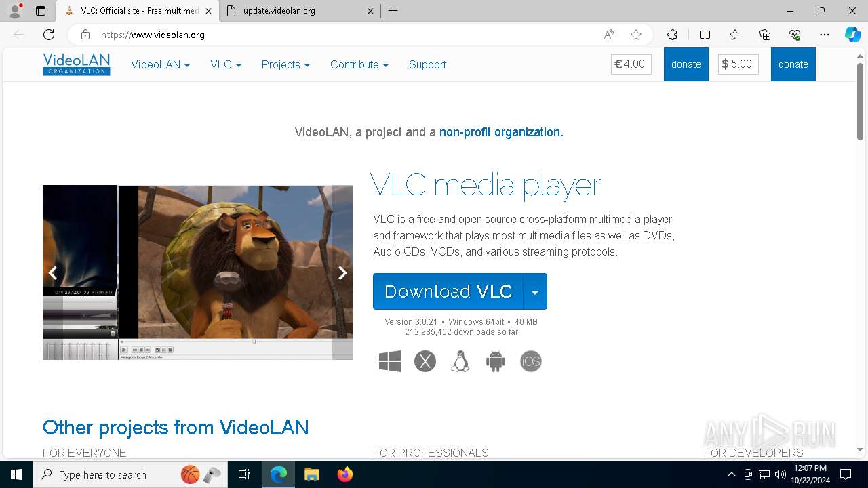This screenshot has height=488, width=868.
Task: Click the VLC media player heading link
Action: (x=486, y=184)
